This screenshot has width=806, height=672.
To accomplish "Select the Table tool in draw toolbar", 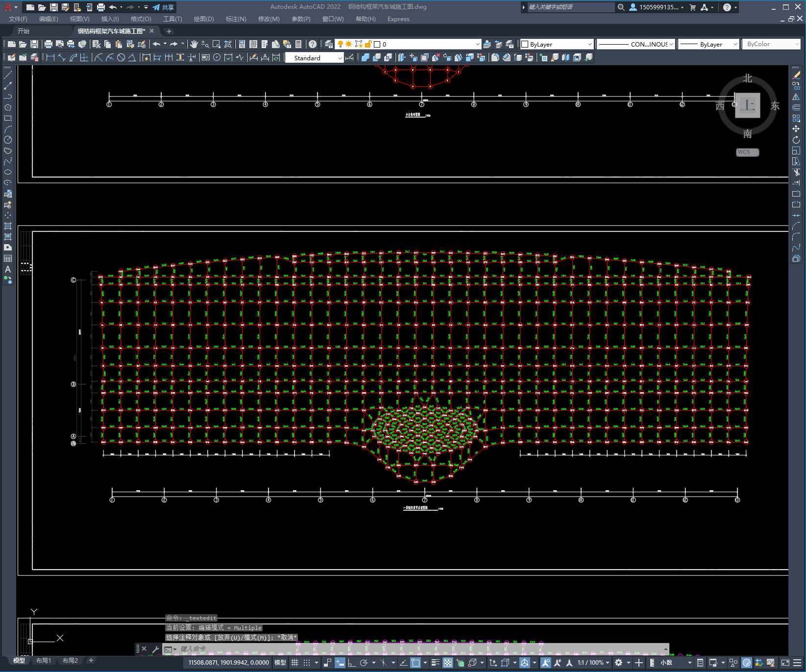I will point(8,258).
